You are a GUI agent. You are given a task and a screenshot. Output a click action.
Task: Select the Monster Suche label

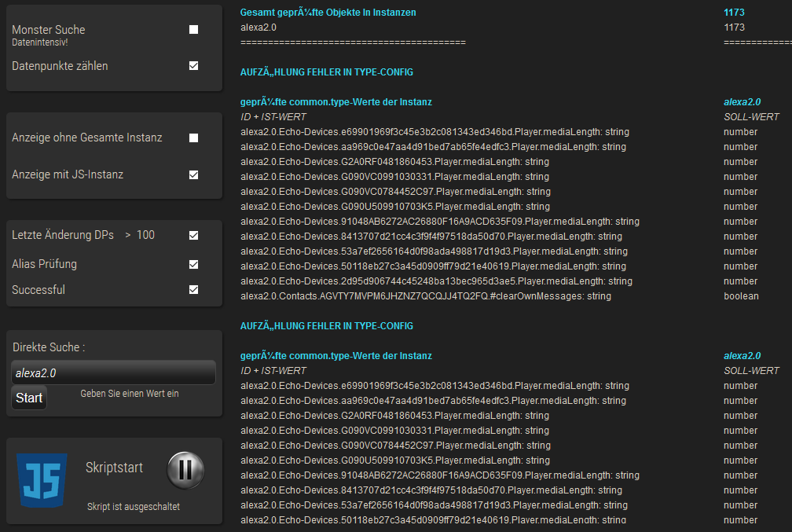49,30
